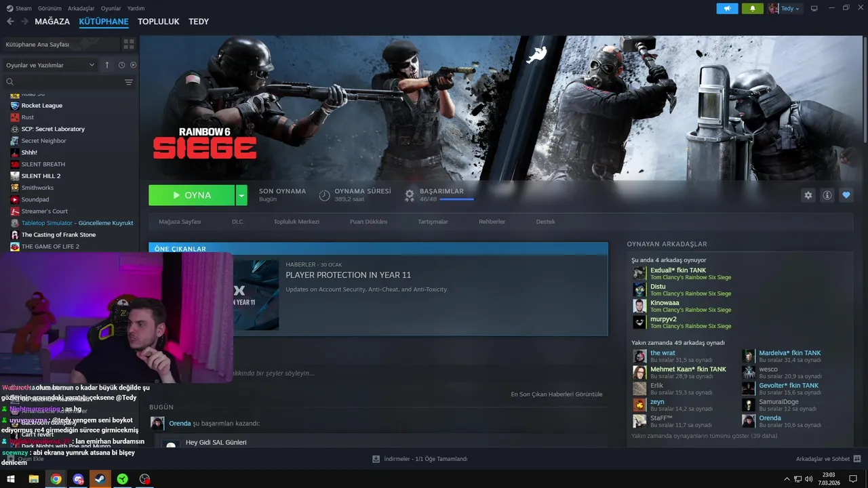Click the forward navigation arrow

[x=24, y=22]
